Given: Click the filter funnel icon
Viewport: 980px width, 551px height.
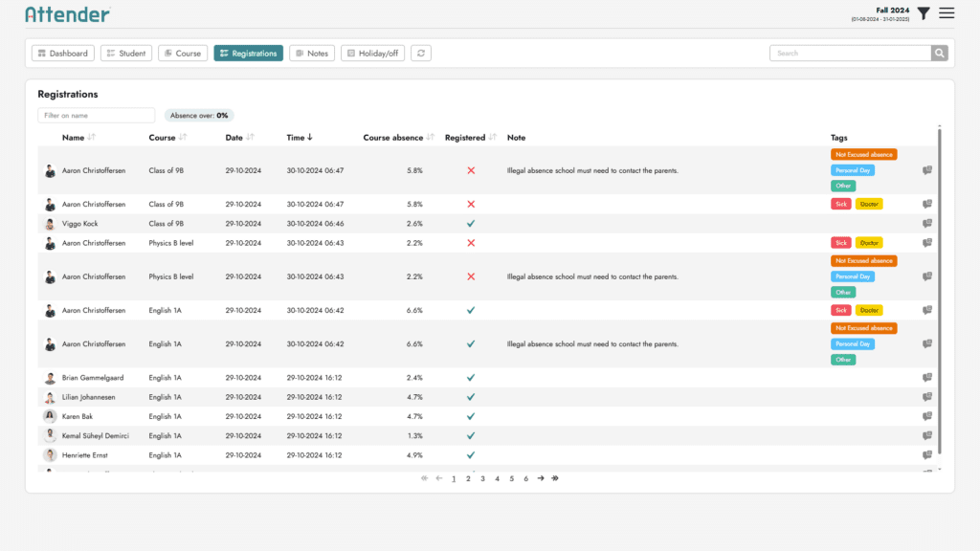Looking at the screenshot, I should point(923,13).
